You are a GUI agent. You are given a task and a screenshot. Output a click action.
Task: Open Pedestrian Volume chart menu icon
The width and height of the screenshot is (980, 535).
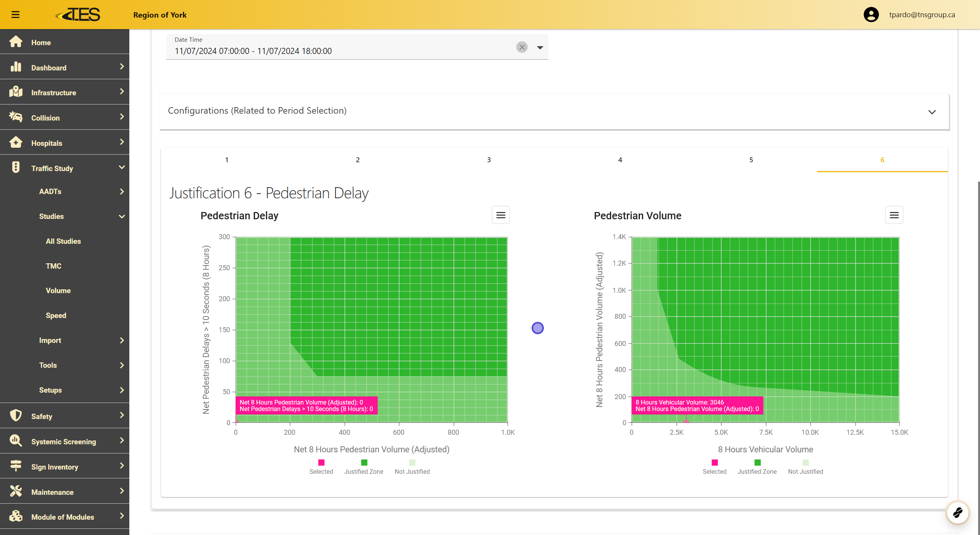894,215
